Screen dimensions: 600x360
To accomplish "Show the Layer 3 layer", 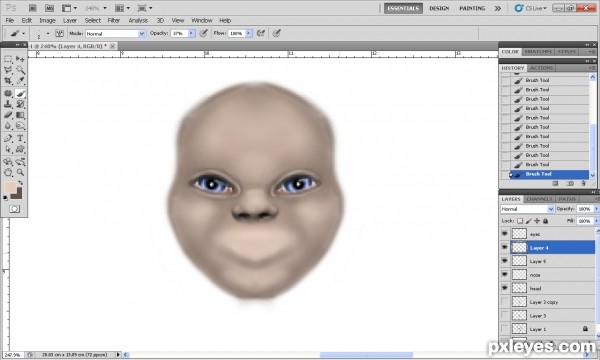I will [x=505, y=316].
